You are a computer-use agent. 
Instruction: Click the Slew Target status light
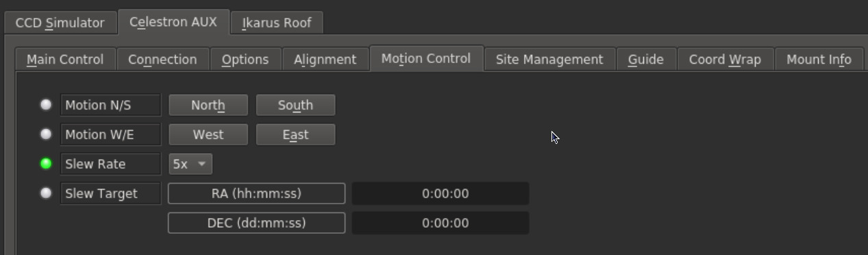46,193
